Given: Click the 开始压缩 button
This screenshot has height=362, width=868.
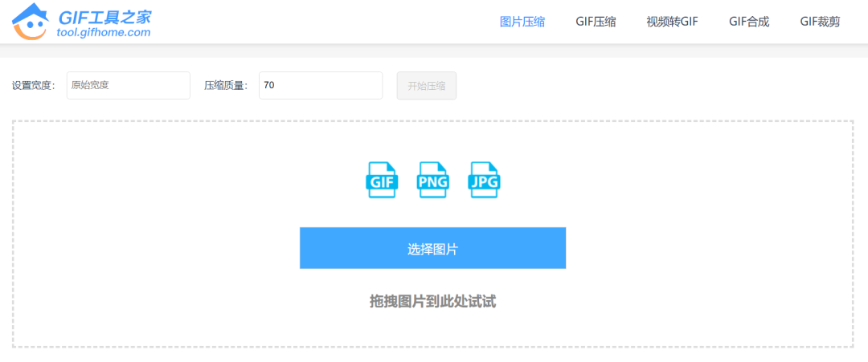Looking at the screenshot, I should 426,86.
